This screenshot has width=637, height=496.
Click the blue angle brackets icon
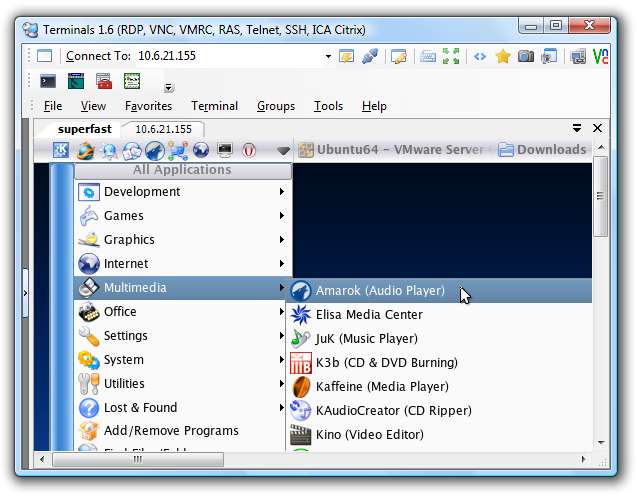480,56
